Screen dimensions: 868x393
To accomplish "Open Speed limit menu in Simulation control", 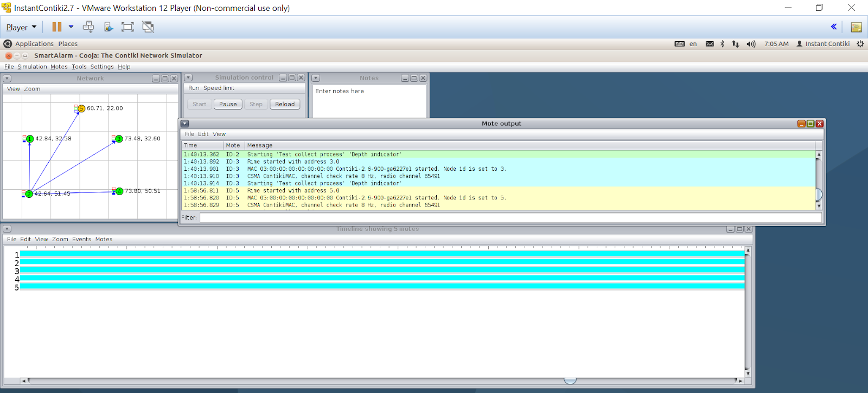I will [219, 88].
